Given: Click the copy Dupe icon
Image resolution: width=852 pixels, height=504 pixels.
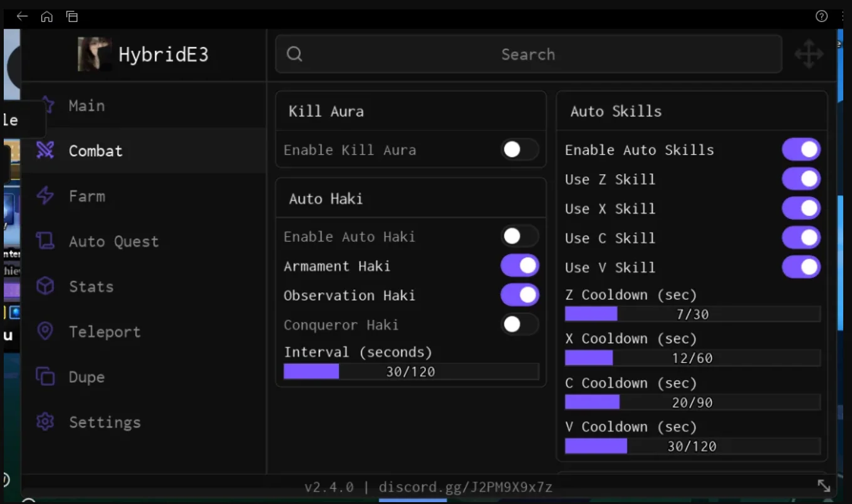Looking at the screenshot, I should coord(45,376).
